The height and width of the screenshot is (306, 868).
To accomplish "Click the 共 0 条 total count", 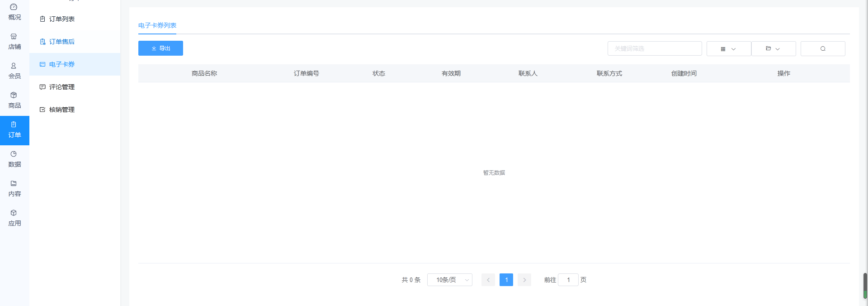I will tap(411, 280).
